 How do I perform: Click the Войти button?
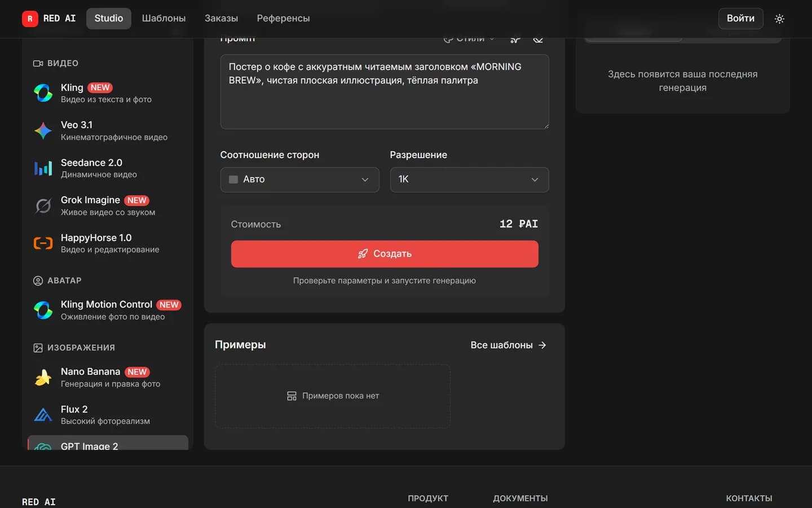740,18
